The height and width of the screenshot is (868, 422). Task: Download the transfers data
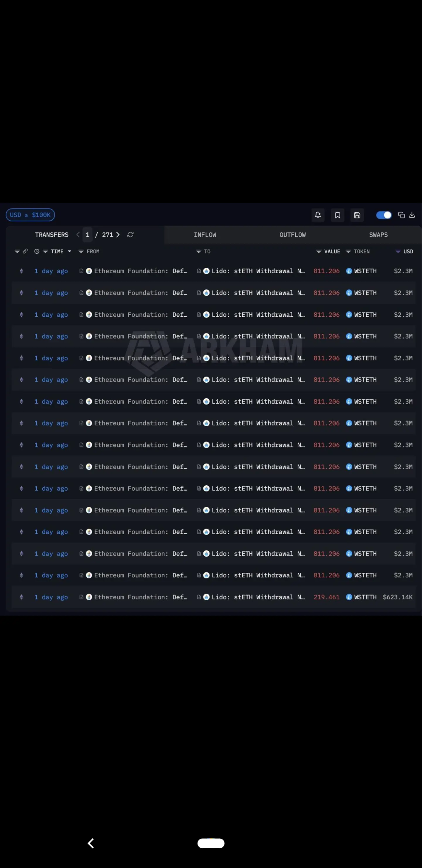[x=411, y=215]
